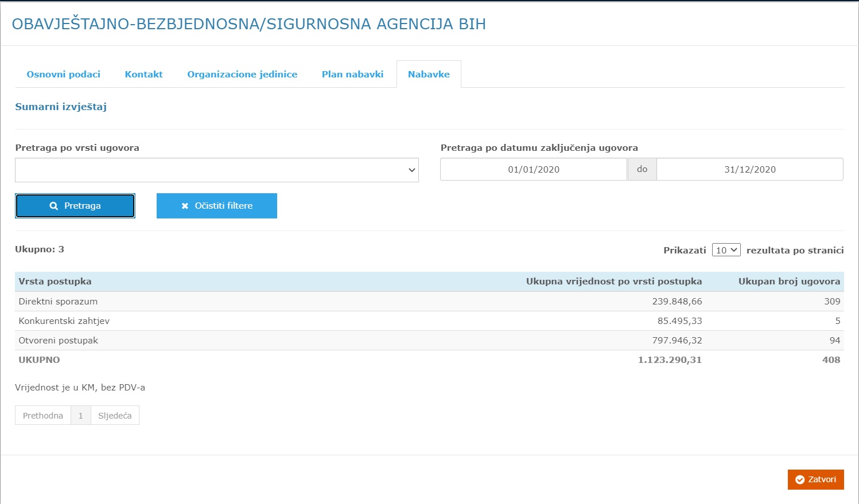The image size is (859, 504).
Task: Select the Konkurentski zahtjev row
Action: click(429, 321)
